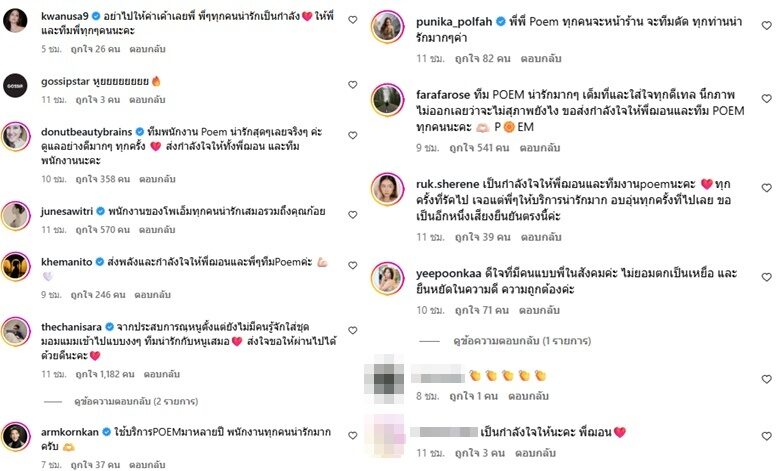Screen dimensions: 776x471
Task: Toggle like on armkornkan's comment
Action: click(353, 436)
